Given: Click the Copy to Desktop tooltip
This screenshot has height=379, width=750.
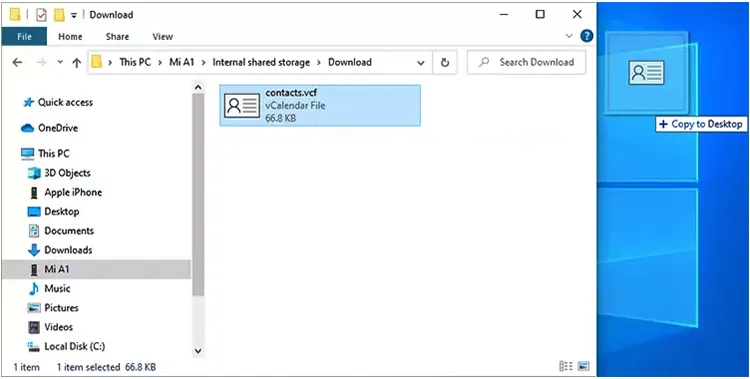Looking at the screenshot, I should click(x=701, y=124).
